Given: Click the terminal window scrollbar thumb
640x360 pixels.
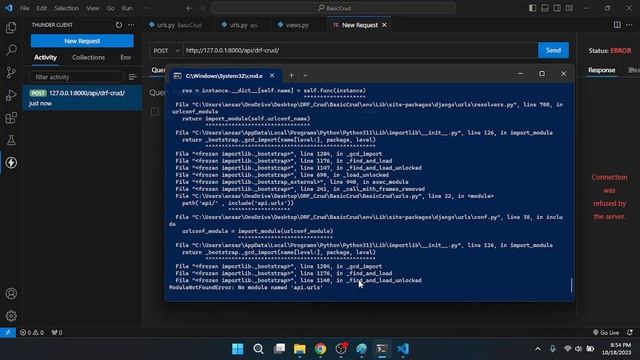Looking at the screenshot, I should click(x=571, y=284).
